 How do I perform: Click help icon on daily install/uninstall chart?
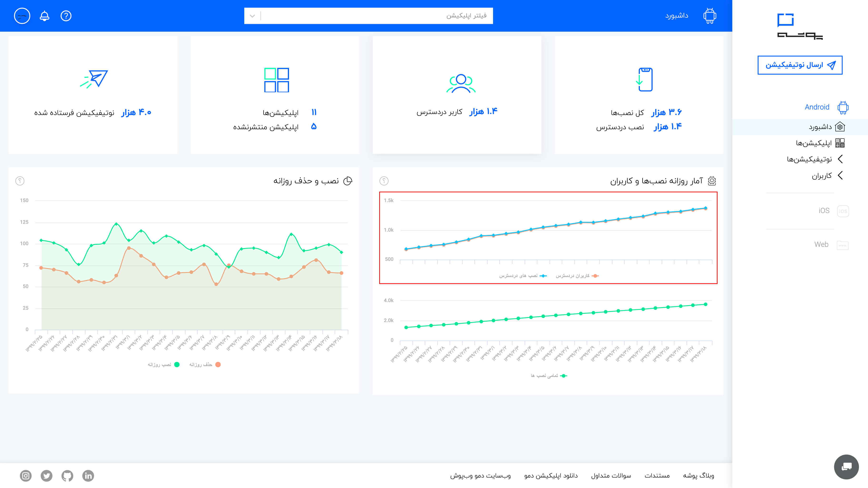[20, 181]
